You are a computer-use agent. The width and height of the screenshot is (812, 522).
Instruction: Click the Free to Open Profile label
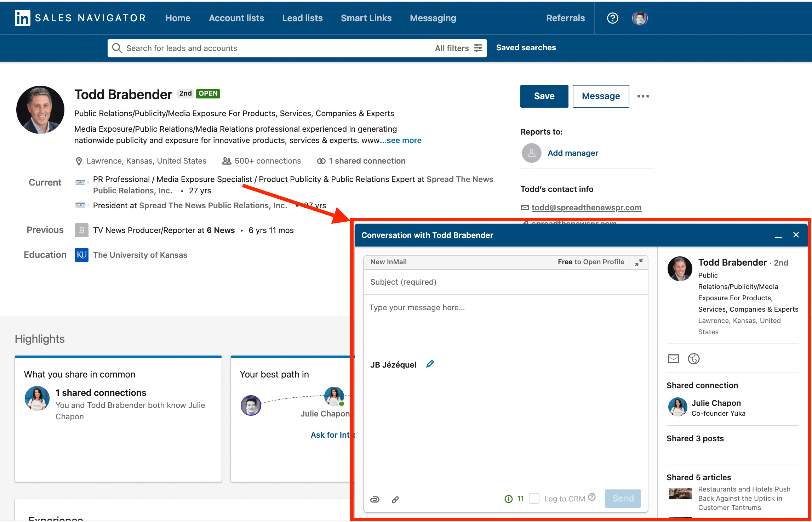(591, 262)
